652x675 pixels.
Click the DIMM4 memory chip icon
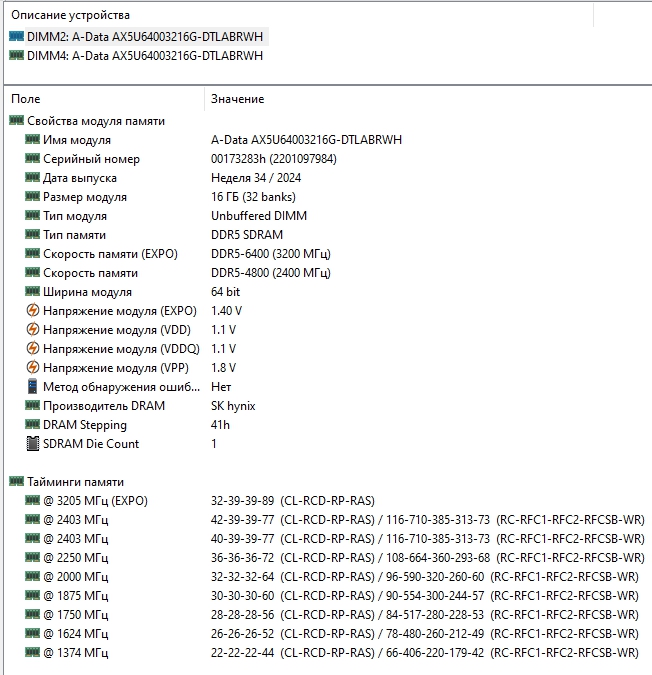coord(16,55)
